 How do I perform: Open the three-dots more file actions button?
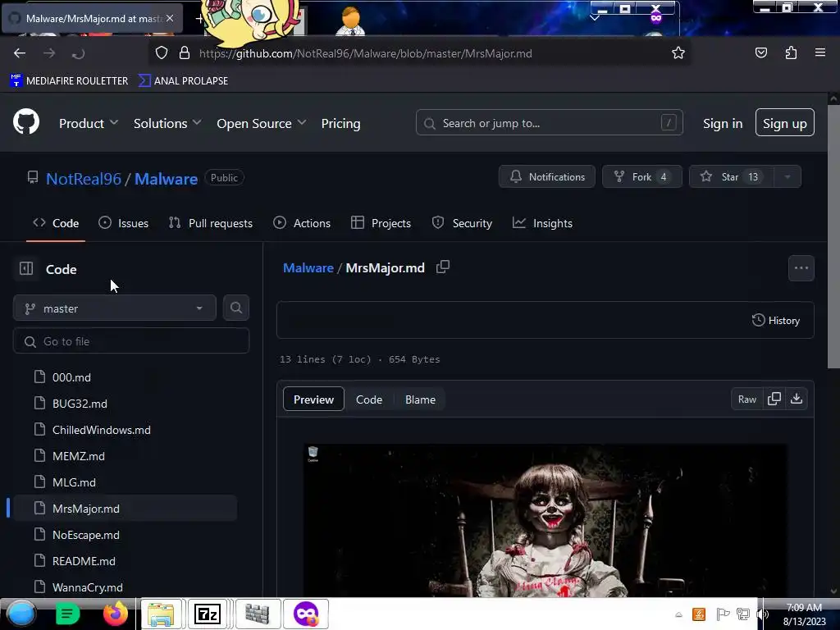[x=801, y=268]
